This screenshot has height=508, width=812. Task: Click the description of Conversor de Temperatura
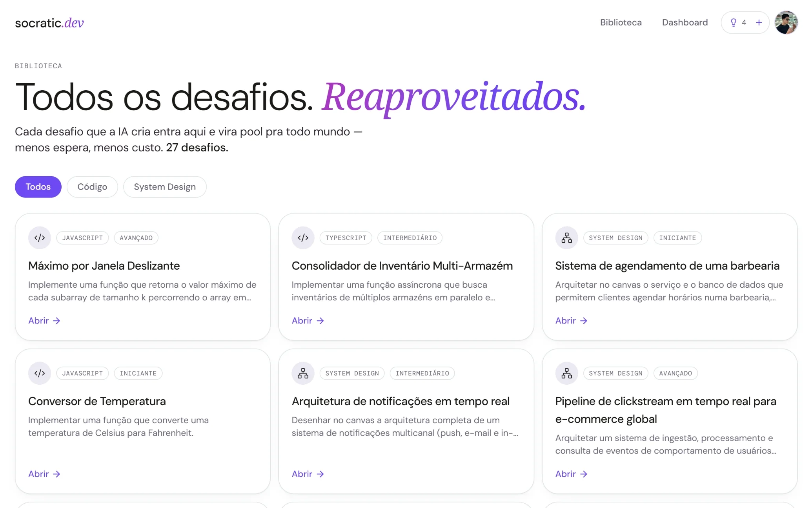tap(118, 426)
